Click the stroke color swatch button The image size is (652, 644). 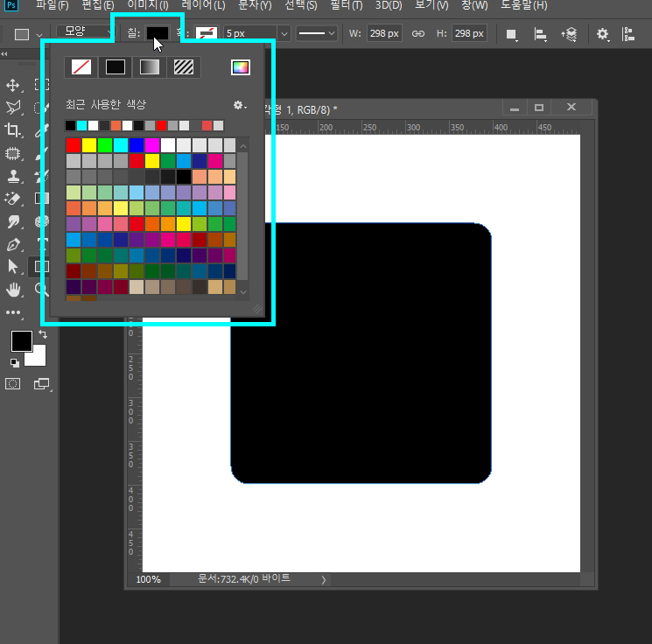(x=207, y=33)
